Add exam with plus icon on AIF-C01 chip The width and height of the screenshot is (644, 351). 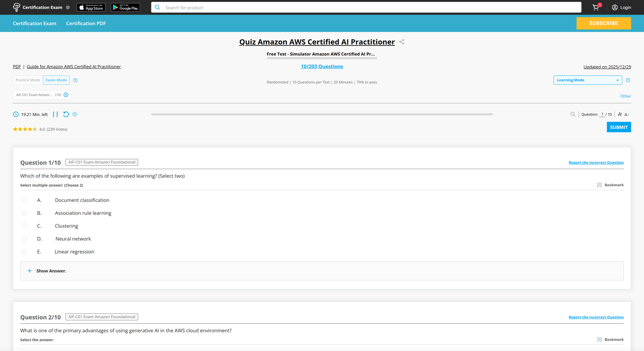point(66,95)
